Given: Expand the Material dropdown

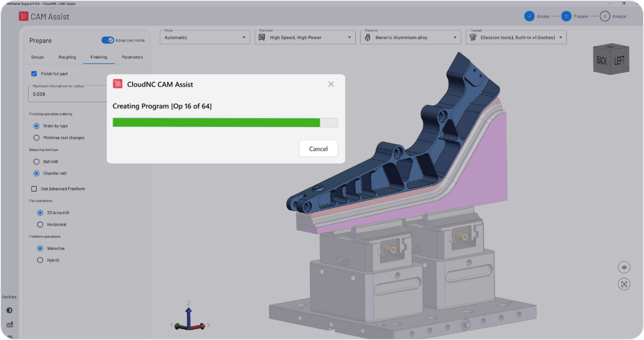Looking at the screenshot, I should (410, 37).
